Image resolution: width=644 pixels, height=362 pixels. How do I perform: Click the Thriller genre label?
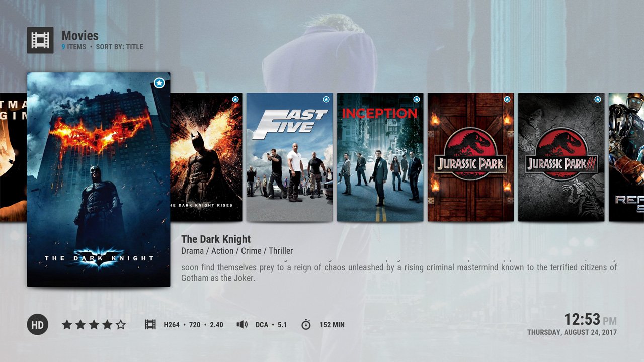click(x=281, y=251)
